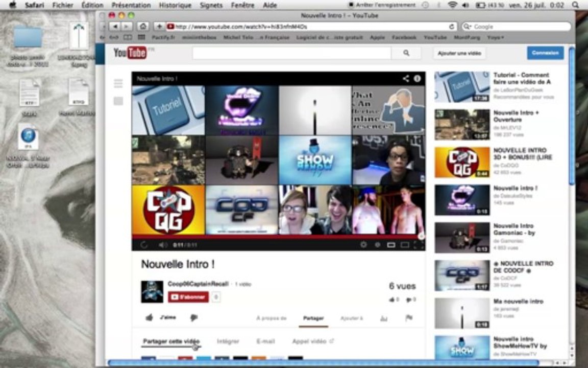Open the NOUVELLE INTRO 3D + BONUS thumbnail
This screenshot has width=588, height=368.
click(x=462, y=162)
